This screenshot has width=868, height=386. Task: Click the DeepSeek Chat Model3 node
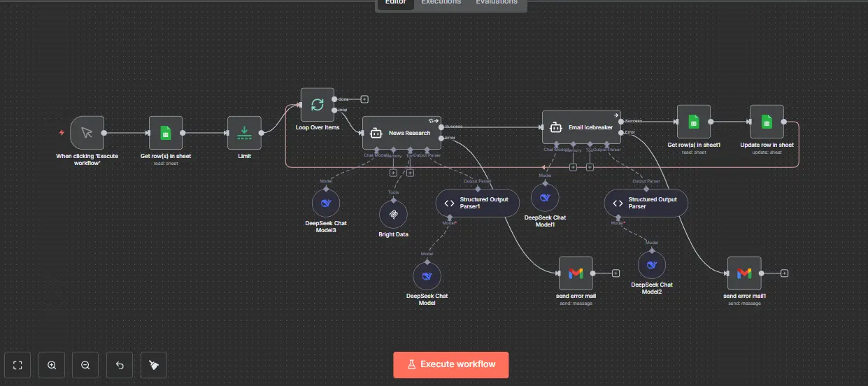[x=325, y=203]
